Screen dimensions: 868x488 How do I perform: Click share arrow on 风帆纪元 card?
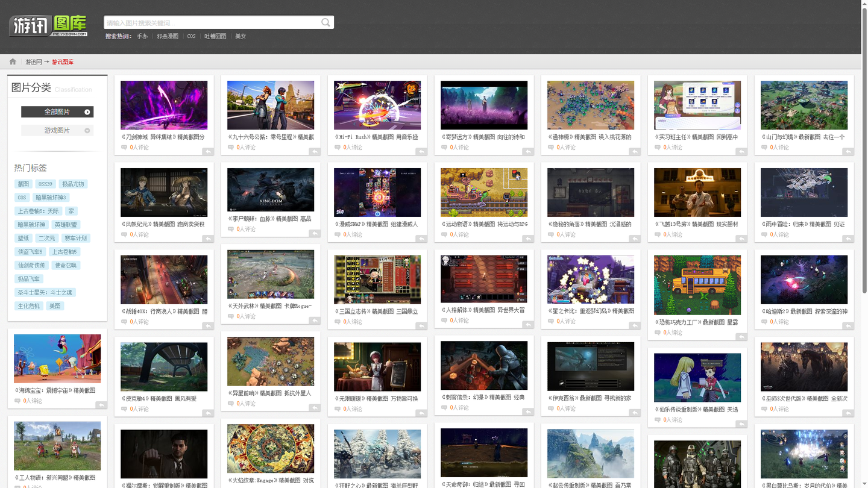[x=208, y=239]
